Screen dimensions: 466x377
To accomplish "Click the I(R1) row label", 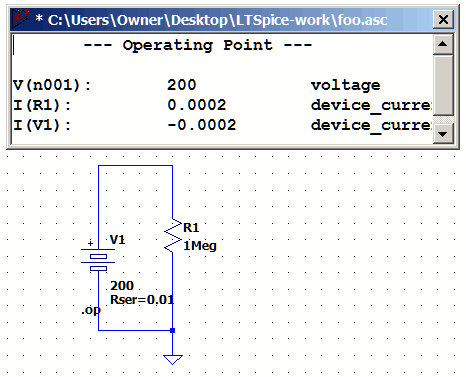I will coord(42,105).
